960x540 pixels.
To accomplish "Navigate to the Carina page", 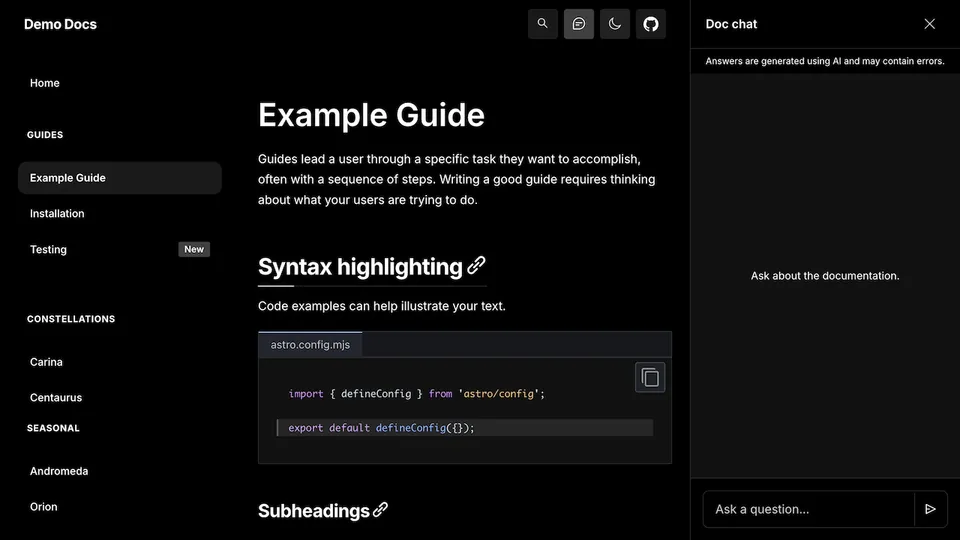I will click(x=46, y=362).
